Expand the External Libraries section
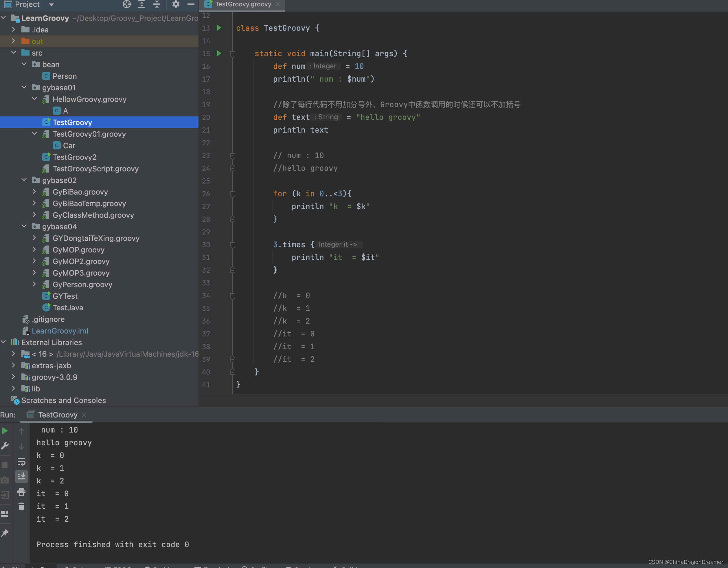The image size is (728, 568). (5, 342)
